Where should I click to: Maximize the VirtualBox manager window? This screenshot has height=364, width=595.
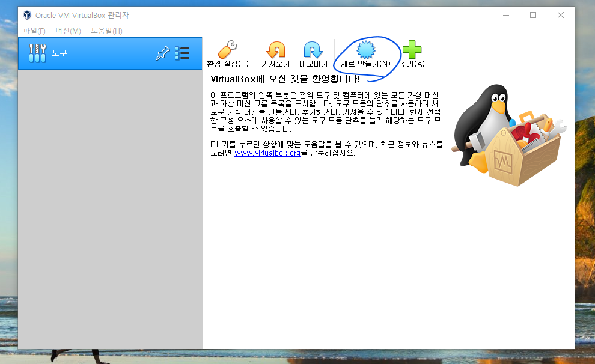click(x=533, y=15)
